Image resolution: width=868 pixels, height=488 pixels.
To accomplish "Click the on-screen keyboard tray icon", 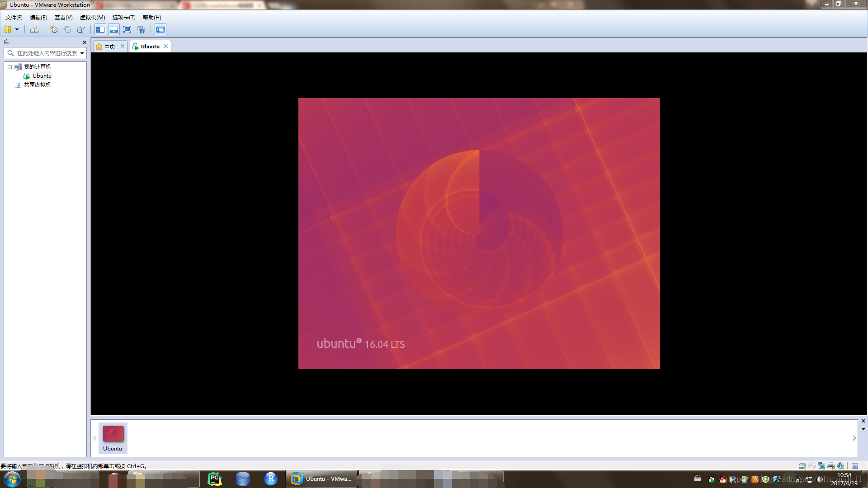I will point(698,479).
